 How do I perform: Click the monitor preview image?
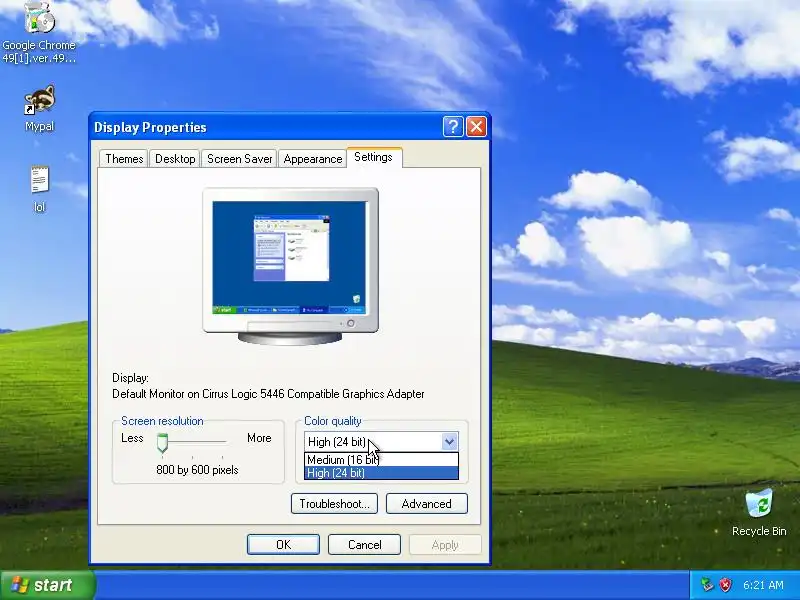coord(290,266)
